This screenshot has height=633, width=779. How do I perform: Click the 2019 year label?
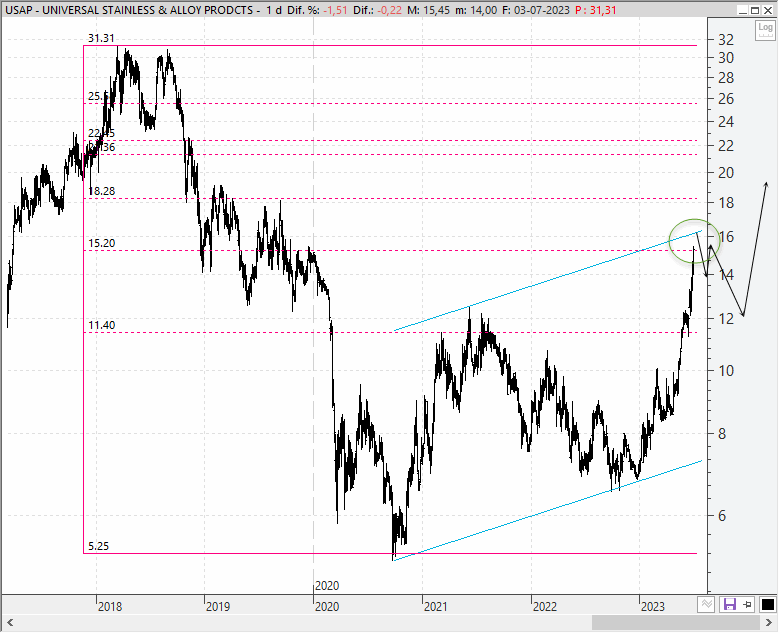pos(218,607)
